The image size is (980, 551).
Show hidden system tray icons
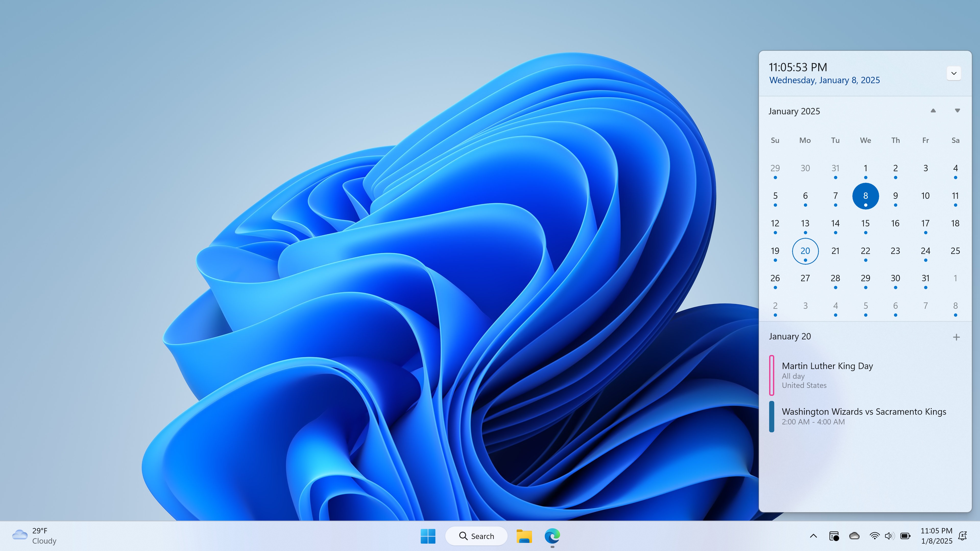(813, 536)
